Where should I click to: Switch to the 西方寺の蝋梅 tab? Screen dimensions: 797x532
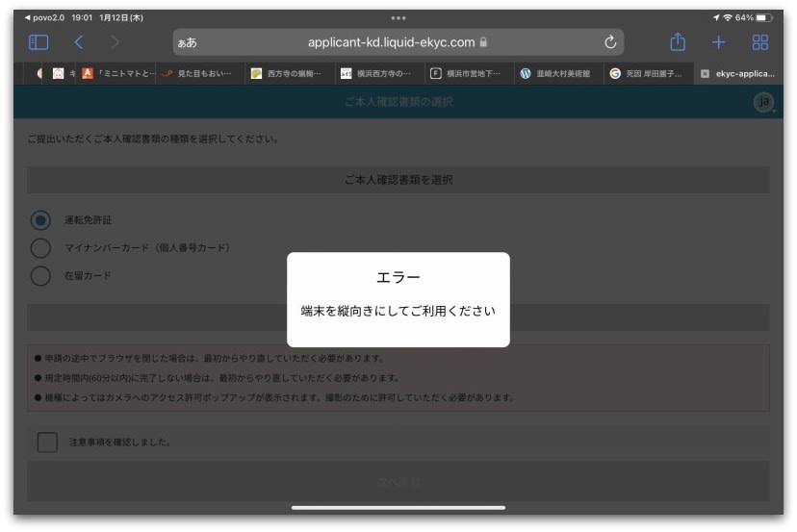tap(290, 74)
